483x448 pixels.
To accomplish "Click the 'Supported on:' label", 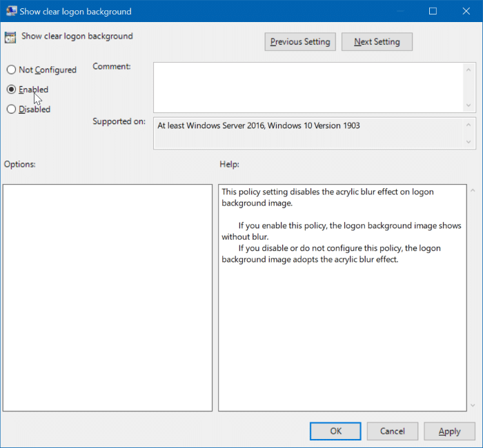I will (x=119, y=121).
